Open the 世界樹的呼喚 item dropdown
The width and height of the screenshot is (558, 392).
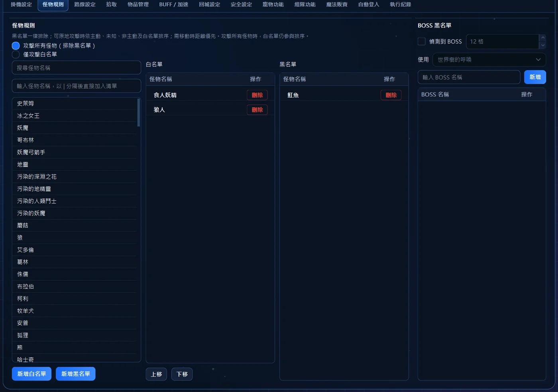point(489,60)
